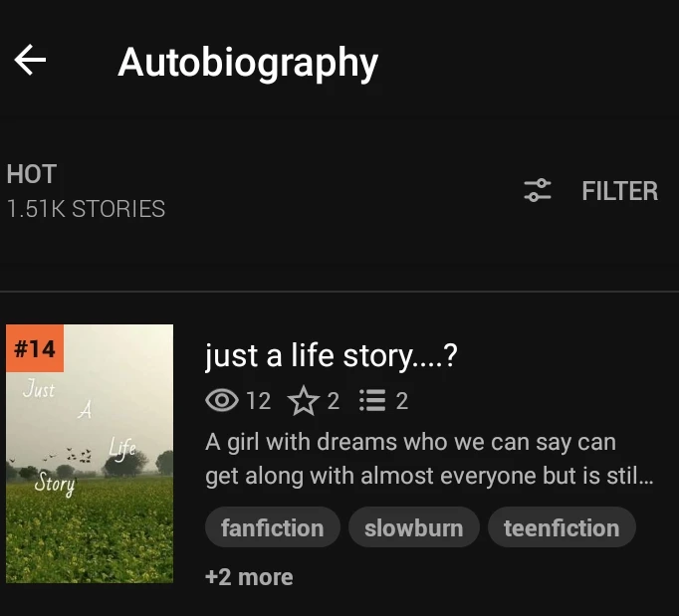
Task: Click the star votes icon
Action: (304, 401)
